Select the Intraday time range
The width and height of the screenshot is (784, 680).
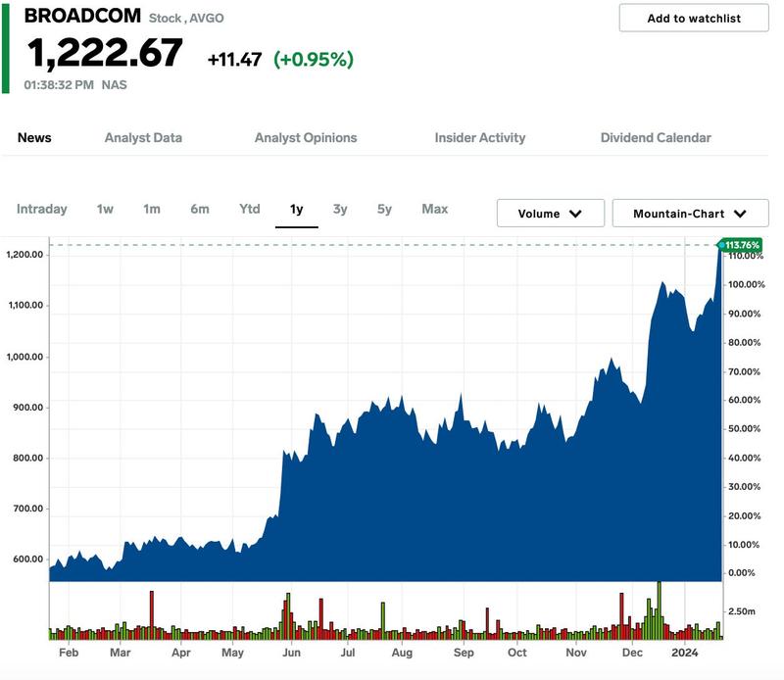tap(42, 209)
